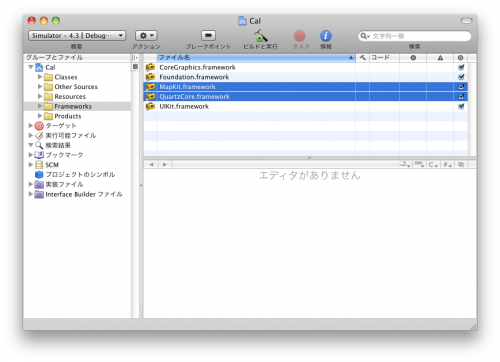
Task: Collapse the Cal project disclosure triangle
Action: (31, 67)
